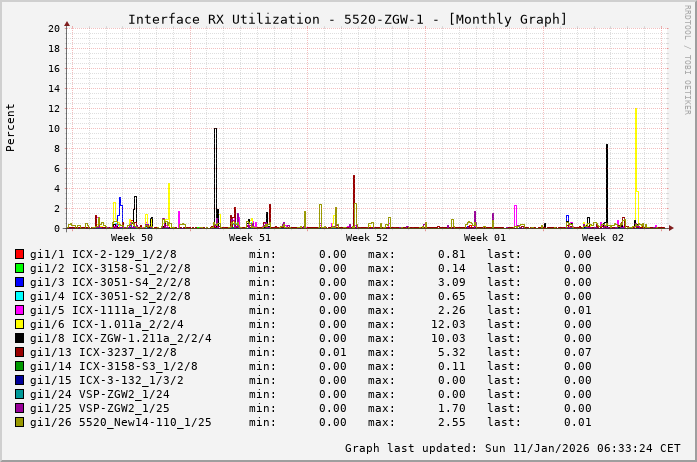Click the olive gi1/26 legend swatch
This screenshot has height=462, width=697.
(20, 422)
